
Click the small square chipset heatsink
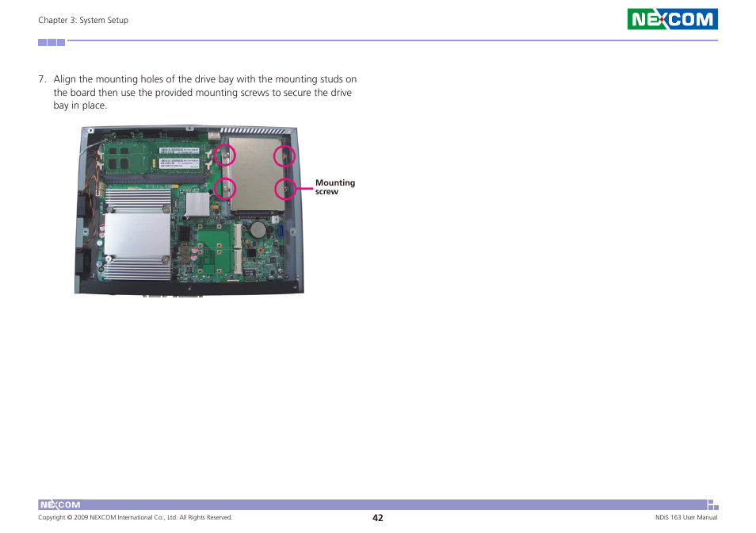(x=197, y=205)
